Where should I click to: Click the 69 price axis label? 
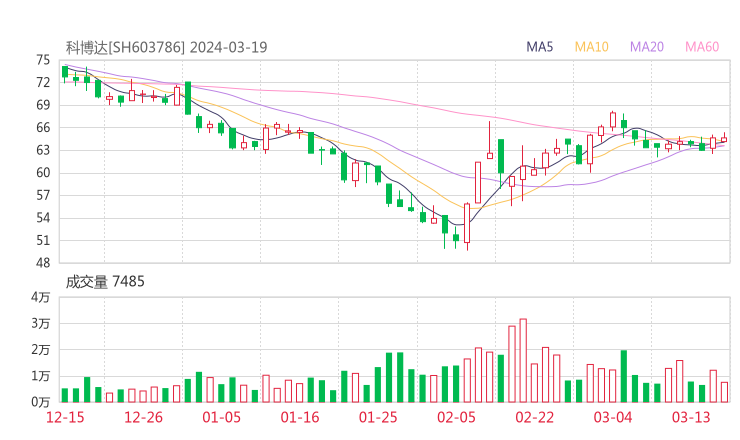tap(43, 105)
